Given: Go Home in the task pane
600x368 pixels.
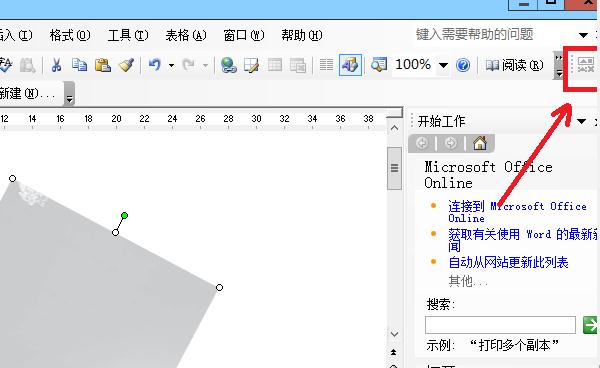Looking at the screenshot, I should pyautogui.click(x=480, y=143).
